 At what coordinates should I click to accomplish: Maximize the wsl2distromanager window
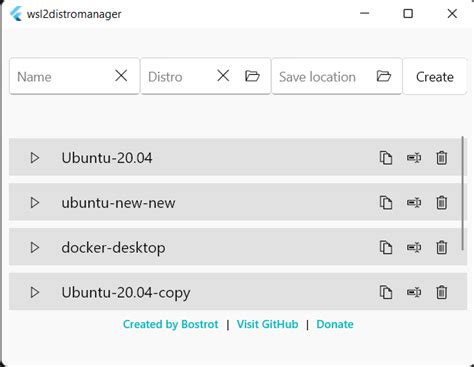pos(408,13)
